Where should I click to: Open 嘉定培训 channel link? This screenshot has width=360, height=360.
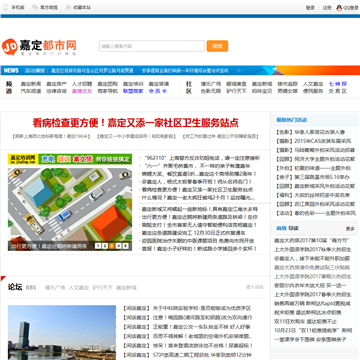(x=133, y=84)
